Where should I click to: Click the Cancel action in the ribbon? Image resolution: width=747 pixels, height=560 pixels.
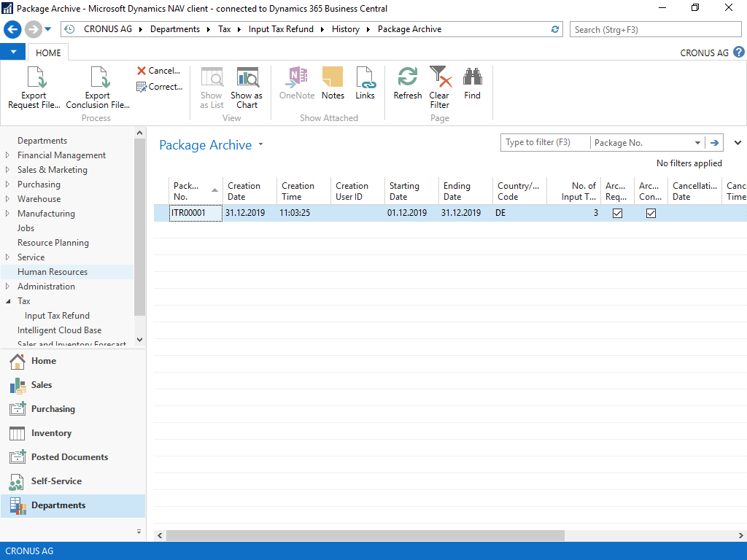[158, 71]
